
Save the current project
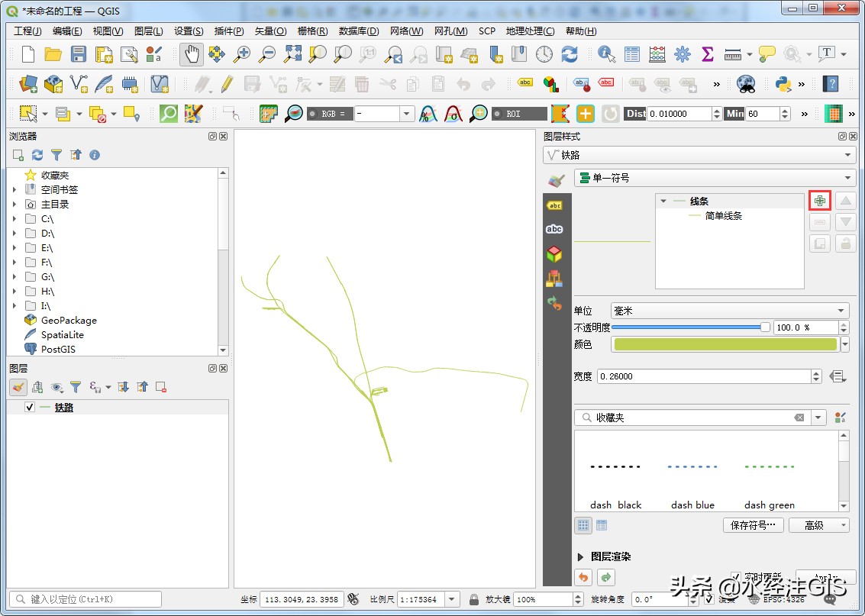coord(79,54)
